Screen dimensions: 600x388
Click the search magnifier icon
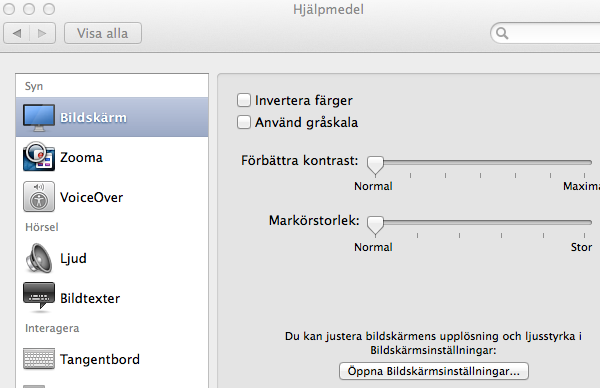pos(502,34)
